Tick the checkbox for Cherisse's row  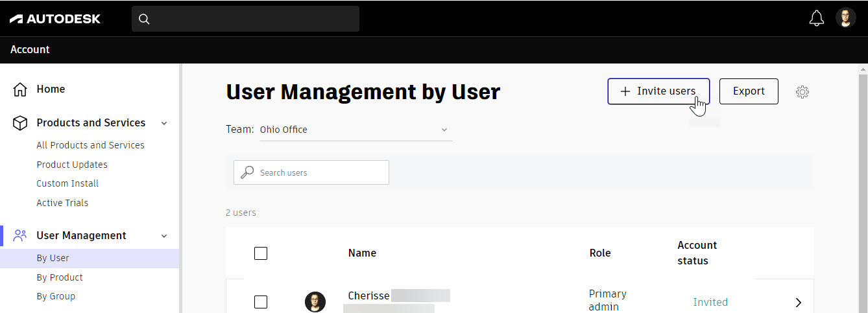click(261, 302)
